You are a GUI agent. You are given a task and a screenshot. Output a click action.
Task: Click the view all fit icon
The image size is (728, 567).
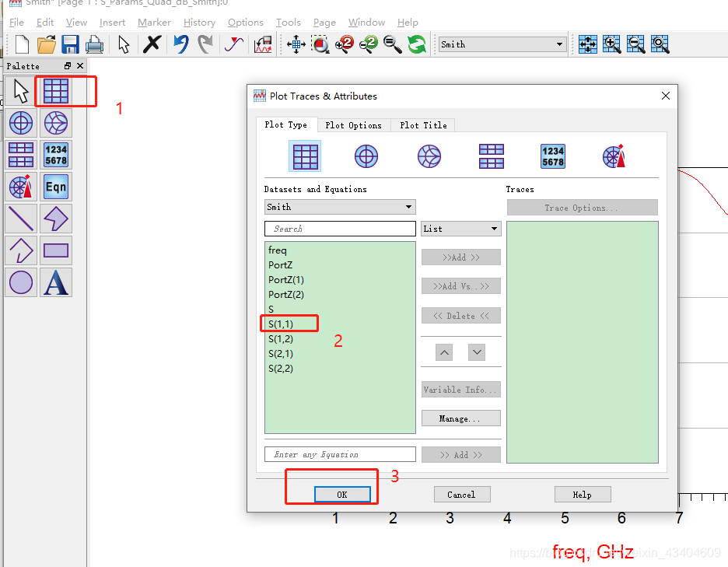coord(588,44)
